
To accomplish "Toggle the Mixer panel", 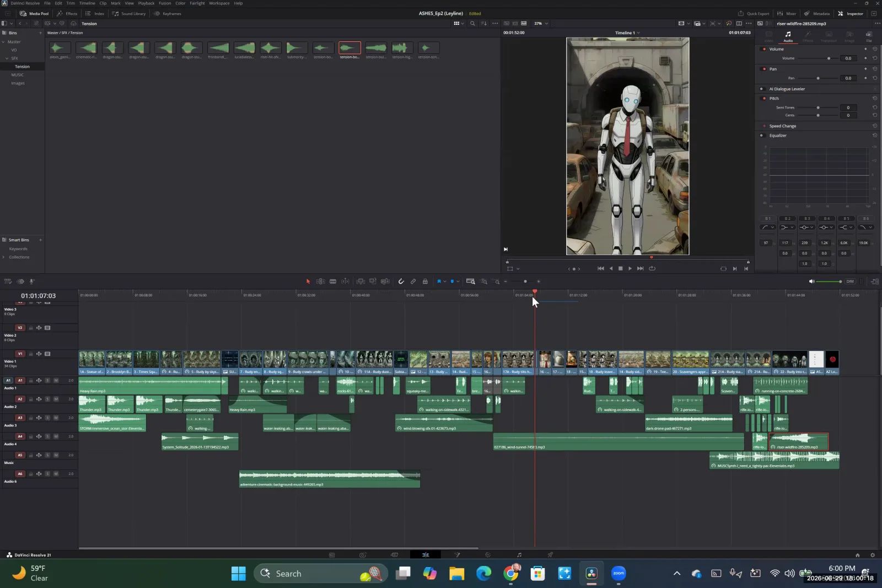I will (x=787, y=13).
